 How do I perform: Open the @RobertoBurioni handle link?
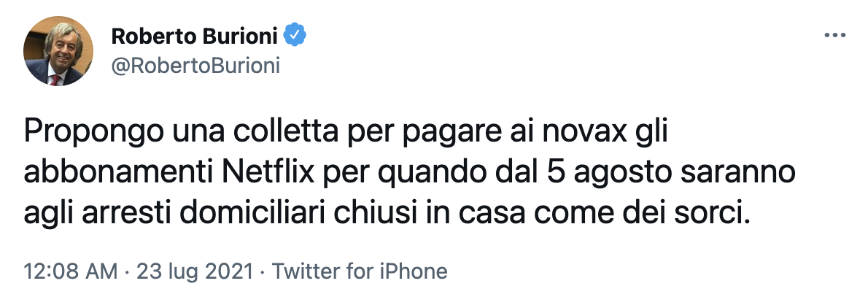point(195,66)
